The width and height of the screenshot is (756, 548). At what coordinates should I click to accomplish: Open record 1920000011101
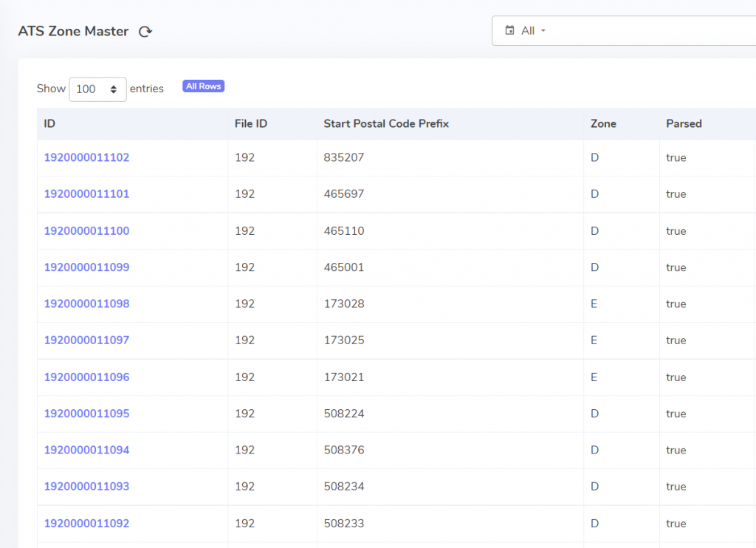[86, 194]
